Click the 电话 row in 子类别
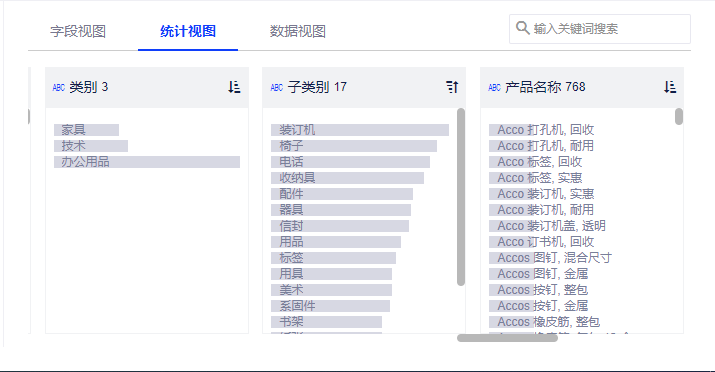The image size is (715, 372). [350, 162]
